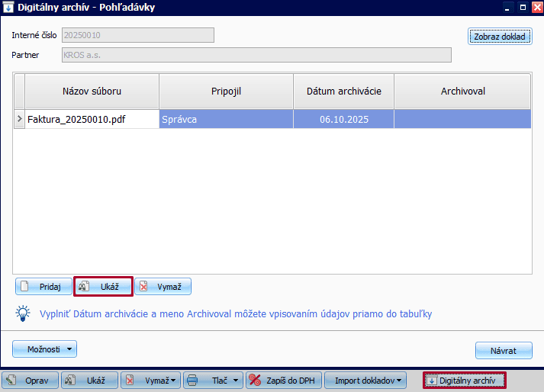The width and height of the screenshot is (544, 392).
Task: Click Pripojil column header
Action: point(226,92)
